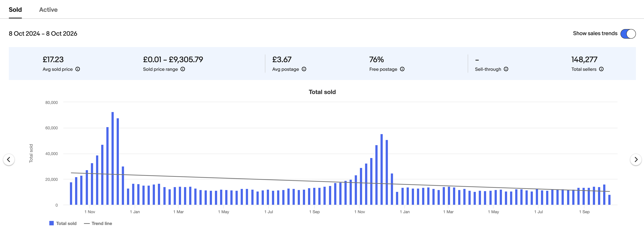Screen dimensions: 644x234
Task: Click the Show sales trends label
Action: [x=595, y=33]
